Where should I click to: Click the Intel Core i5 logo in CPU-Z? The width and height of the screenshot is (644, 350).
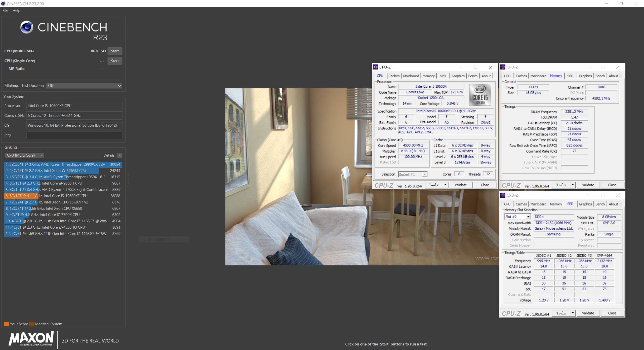pos(480,95)
